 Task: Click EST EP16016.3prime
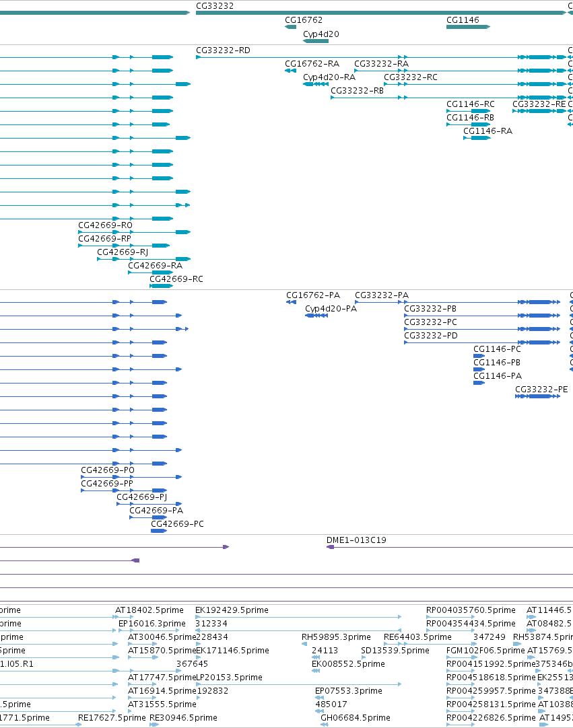coord(152,624)
